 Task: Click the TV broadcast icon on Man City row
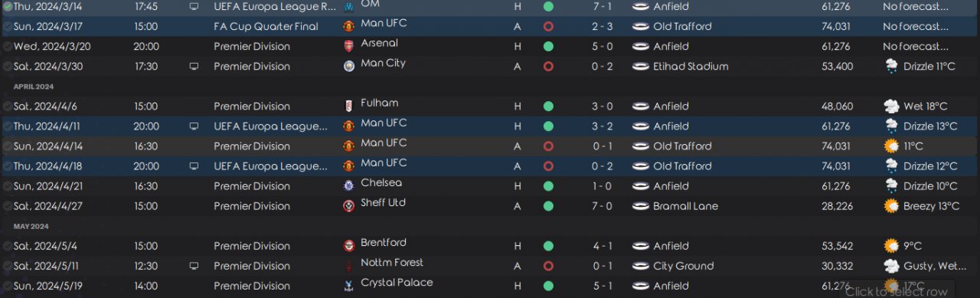(194, 66)
